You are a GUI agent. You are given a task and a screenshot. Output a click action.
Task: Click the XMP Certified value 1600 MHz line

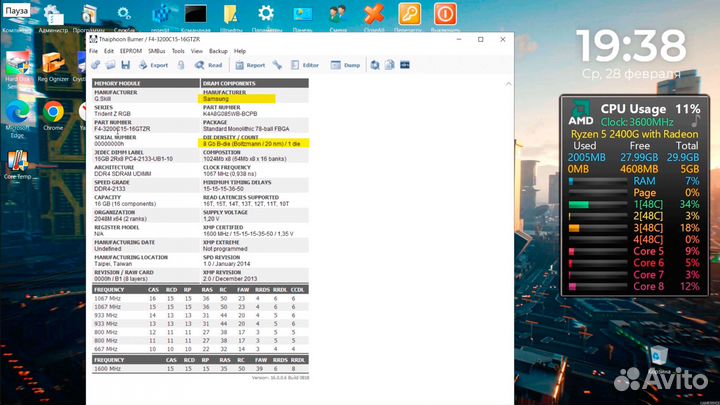point(248,234)
